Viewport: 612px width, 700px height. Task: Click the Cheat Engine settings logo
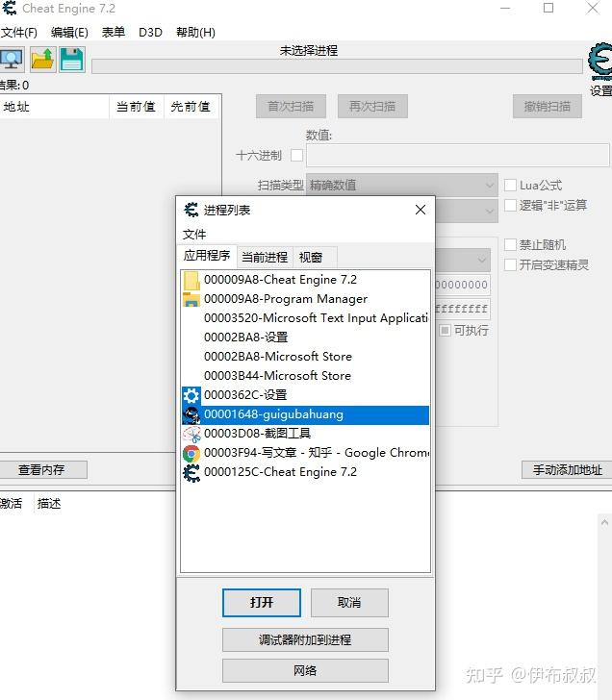(x=599, y=62)
